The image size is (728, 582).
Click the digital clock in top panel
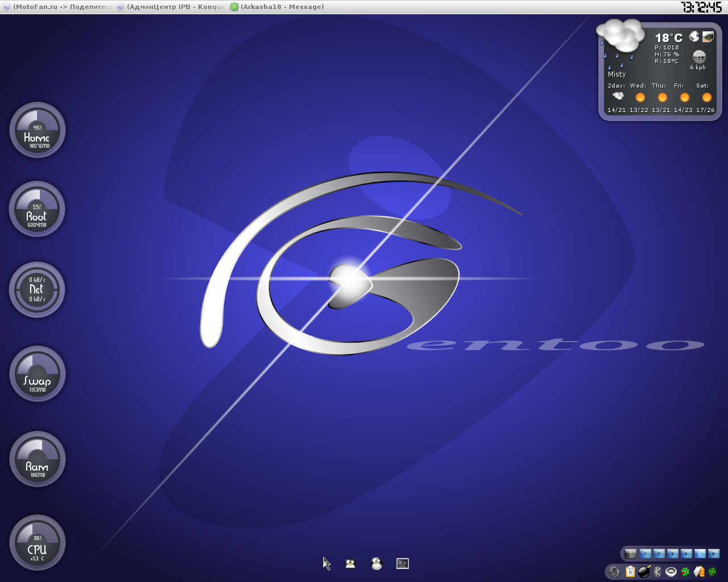(702, 7)
